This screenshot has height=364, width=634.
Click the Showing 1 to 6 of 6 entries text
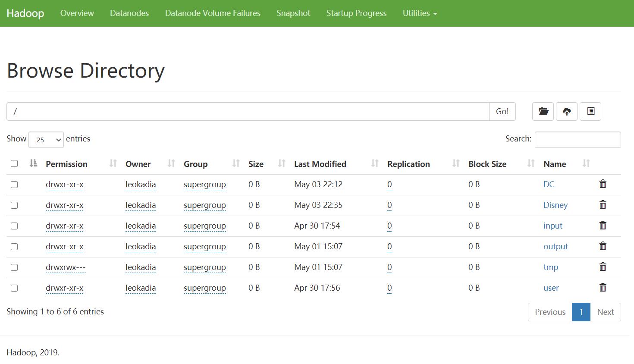55,311
